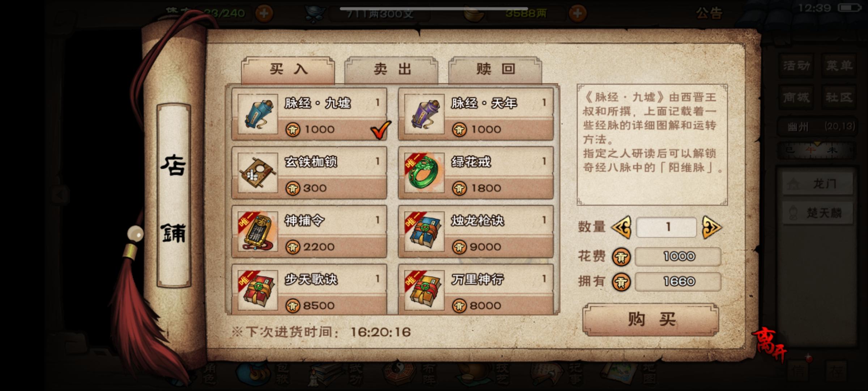This screenshot has height=391, width=868.
Task: Click the 购买 purchase button
Action: [x=651, y=319]
